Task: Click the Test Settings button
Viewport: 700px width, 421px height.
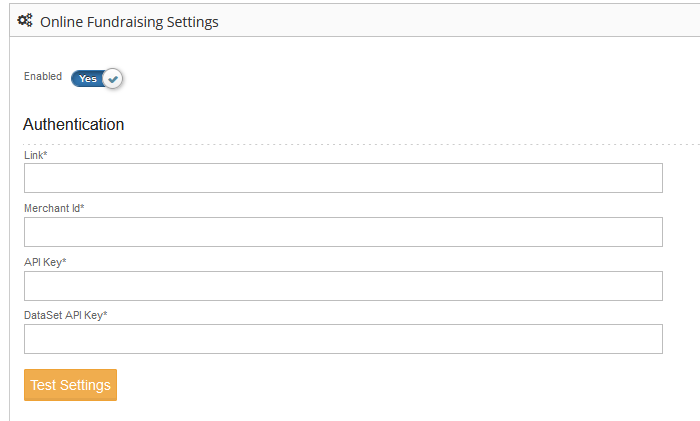Action: click(x=71, y=385)
